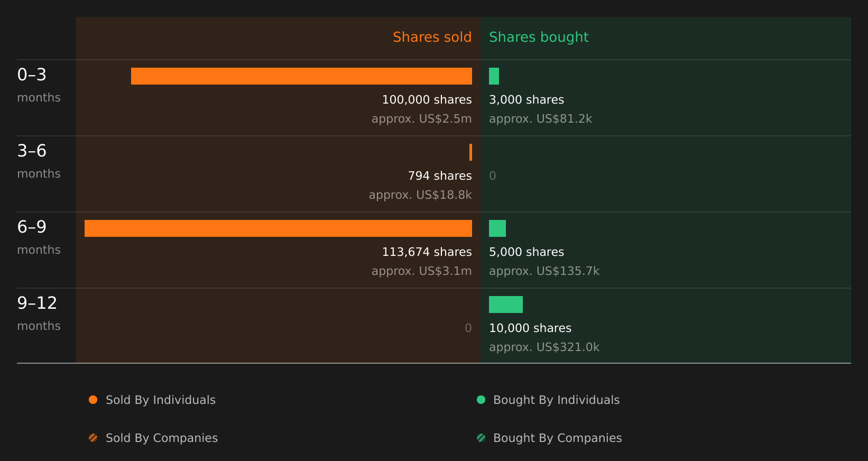Click the zero bought value in 3–6 row
The height and width of the screenshot is (461, 868).
(493, 176)
